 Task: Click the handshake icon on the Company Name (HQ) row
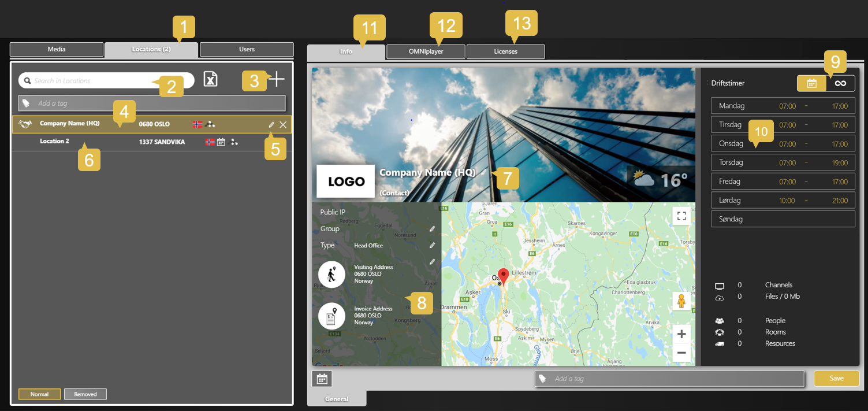point(25,124)
